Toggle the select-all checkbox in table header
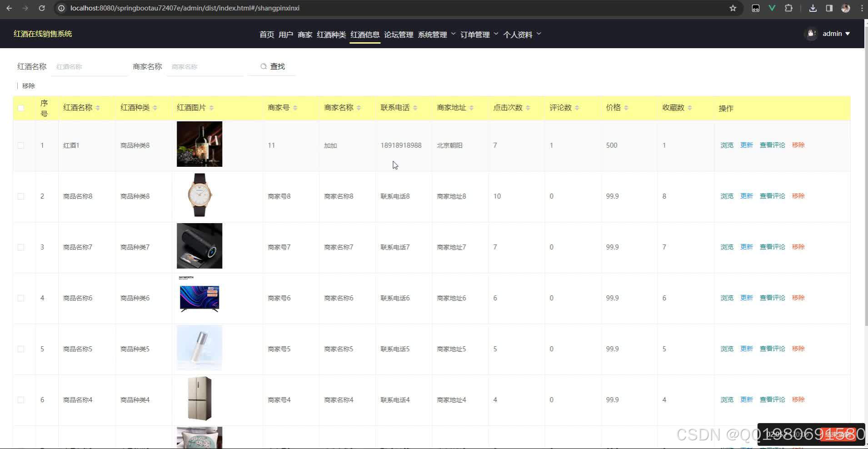Screen dimensions: 868x449 click(x=21, y=108)
